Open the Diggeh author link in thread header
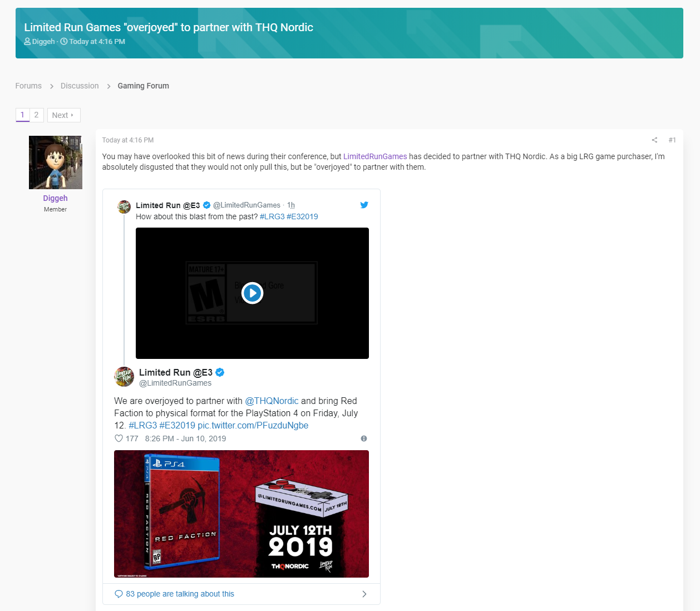 (x=43, y=42)
